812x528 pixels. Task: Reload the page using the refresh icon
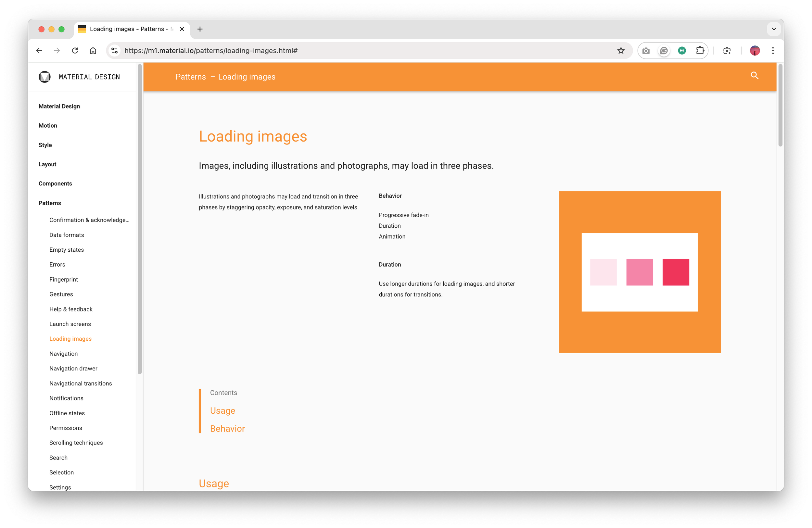click(75, 50)
